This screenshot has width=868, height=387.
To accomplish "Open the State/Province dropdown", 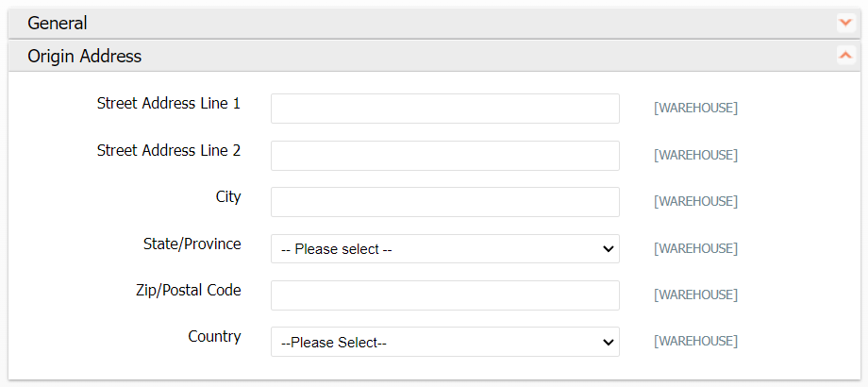I will click(x=444, y=249).
